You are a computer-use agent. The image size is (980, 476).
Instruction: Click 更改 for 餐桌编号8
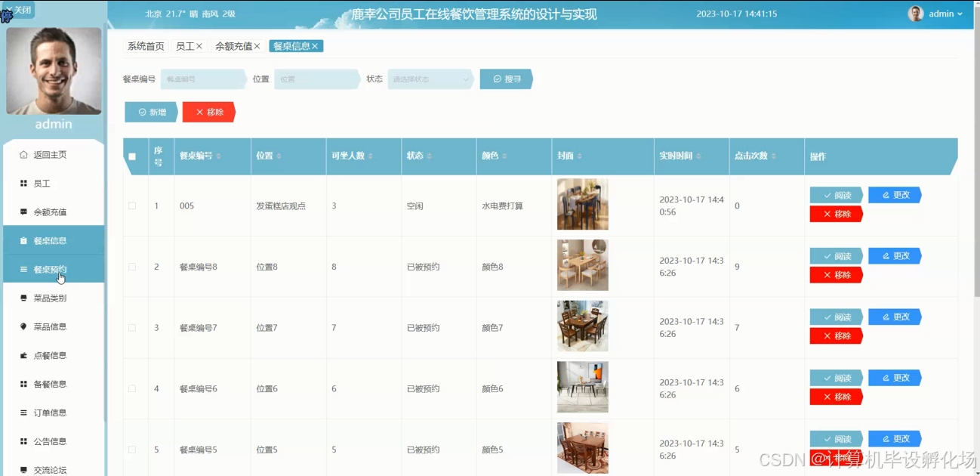895,256
